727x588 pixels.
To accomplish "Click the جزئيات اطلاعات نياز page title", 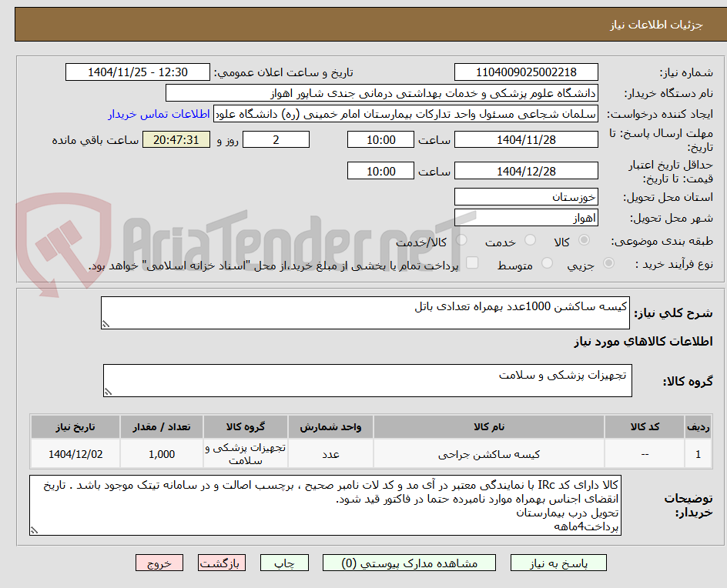I will pyautogui.click(x=656, y=25).
